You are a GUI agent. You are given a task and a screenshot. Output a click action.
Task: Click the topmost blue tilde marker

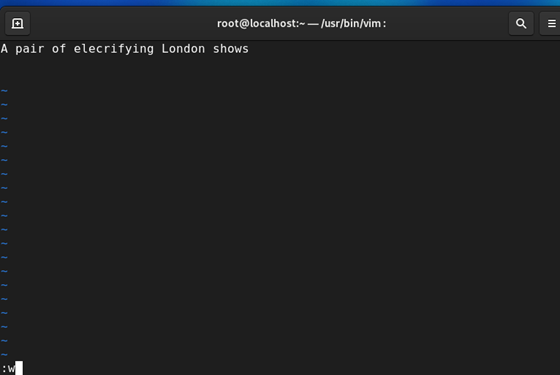[x=4, y=91]
